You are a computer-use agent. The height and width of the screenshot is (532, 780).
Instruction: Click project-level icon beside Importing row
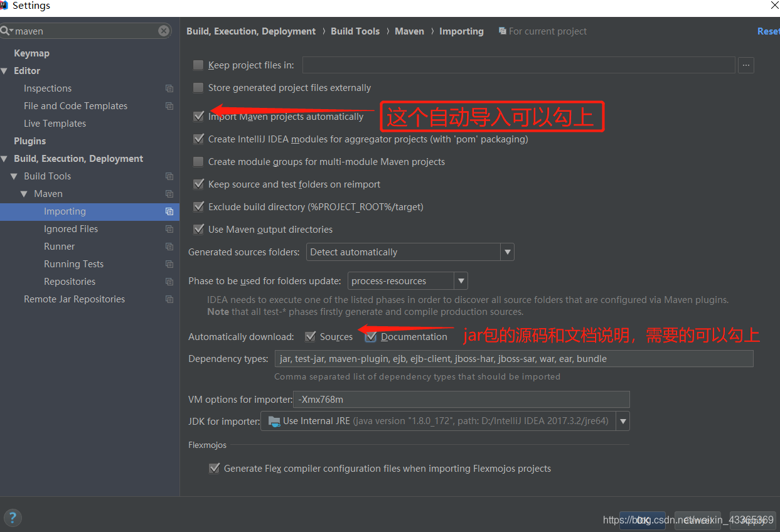coord(169,211)
